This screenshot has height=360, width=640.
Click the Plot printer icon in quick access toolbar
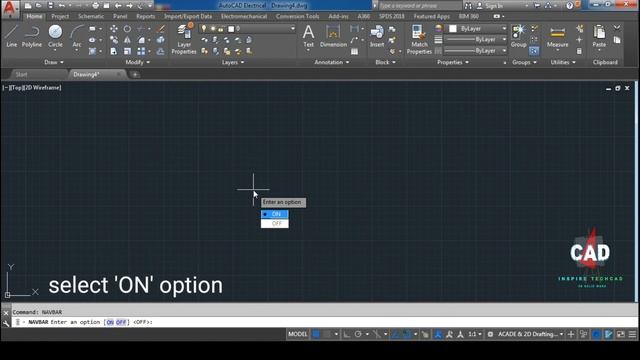click(x=95, y=6)
